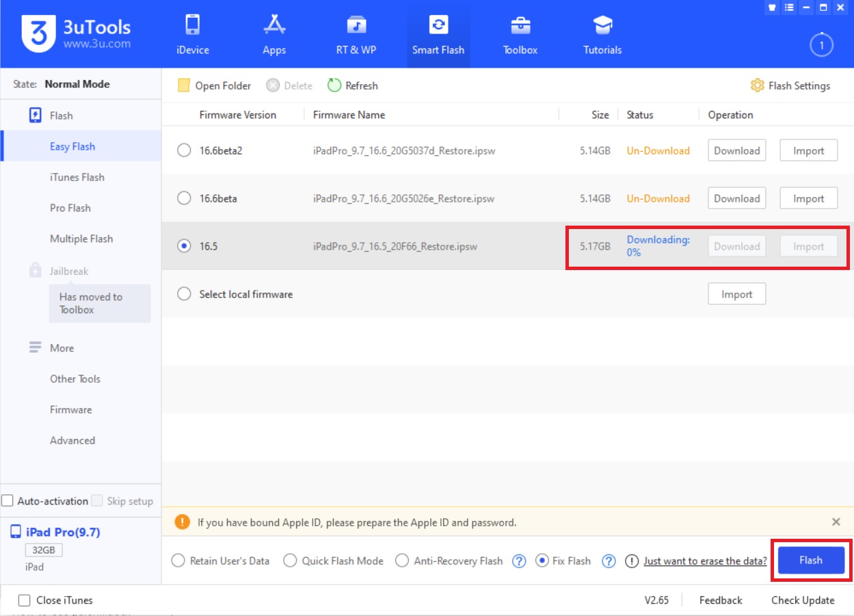Screen dimensions: 854x616
Task: Click the Jailbreak lock entry
Action: (x=59, y=271)
